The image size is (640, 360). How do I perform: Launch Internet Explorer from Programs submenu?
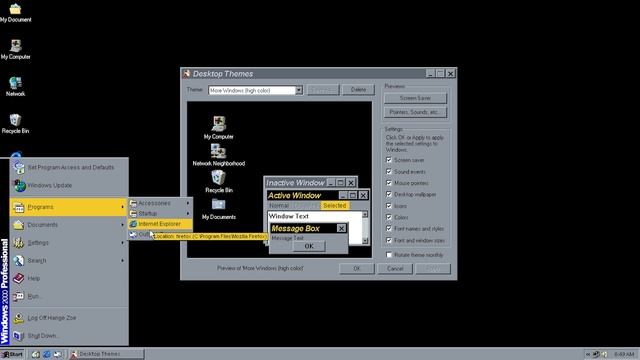pyautogui.click(x=160, y=224)
